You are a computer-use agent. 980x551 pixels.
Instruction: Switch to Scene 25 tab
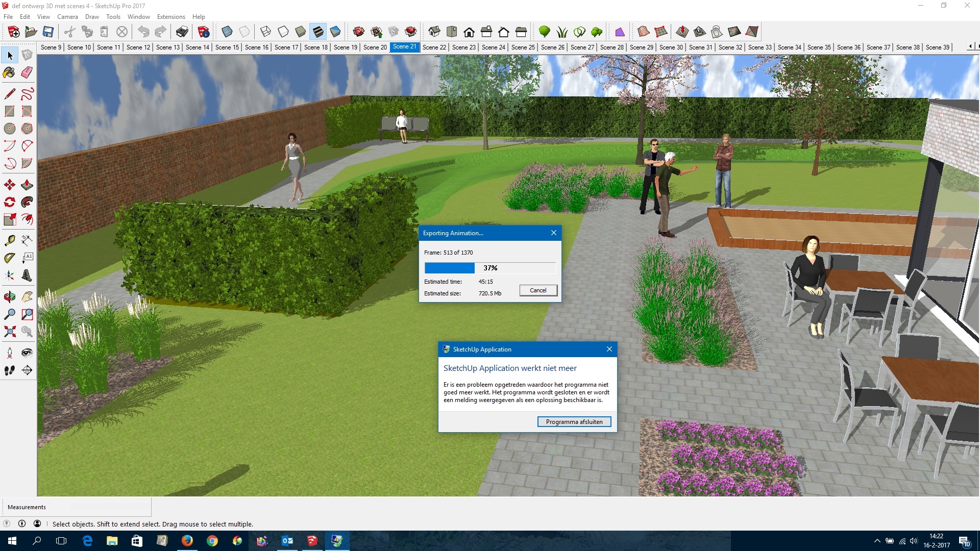click(523, 47)
